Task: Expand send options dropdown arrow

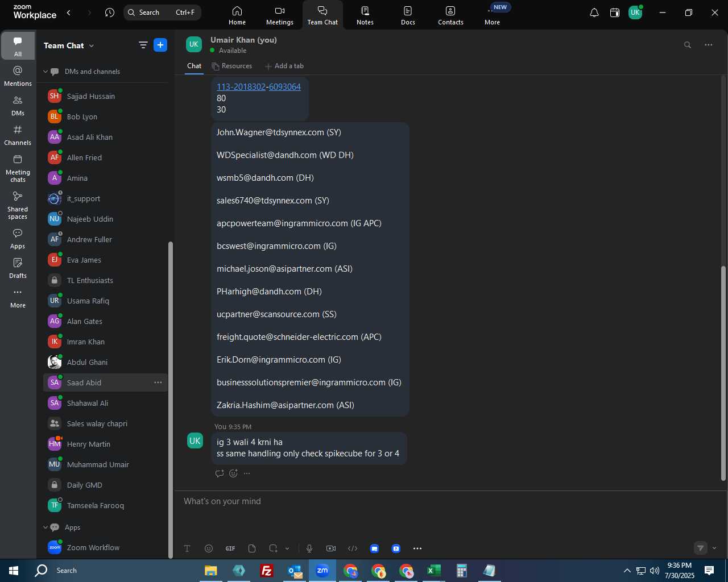Action: pyautogui.click(x=714, y=548)
